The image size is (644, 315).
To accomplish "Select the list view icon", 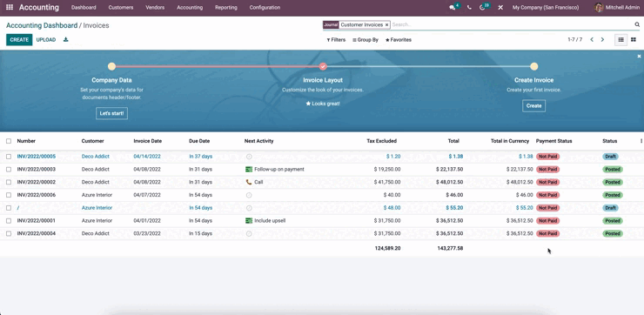I will click(621, 40).
